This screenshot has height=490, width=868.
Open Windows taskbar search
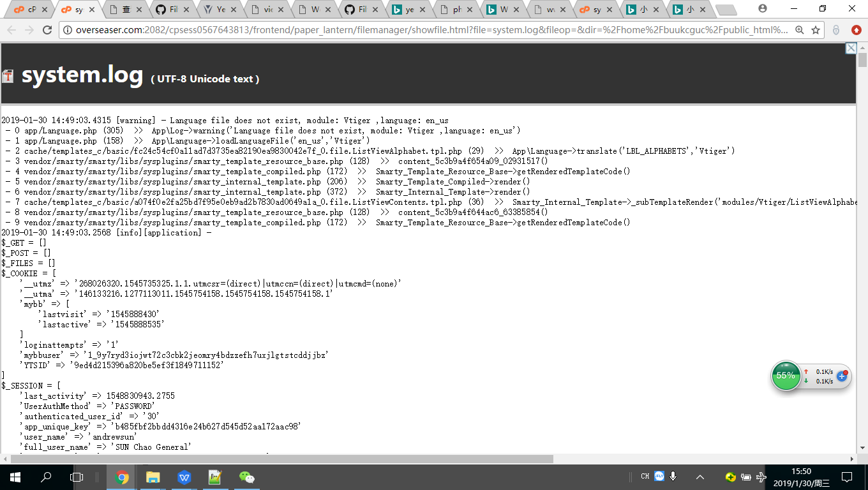(x=46, y=477)
